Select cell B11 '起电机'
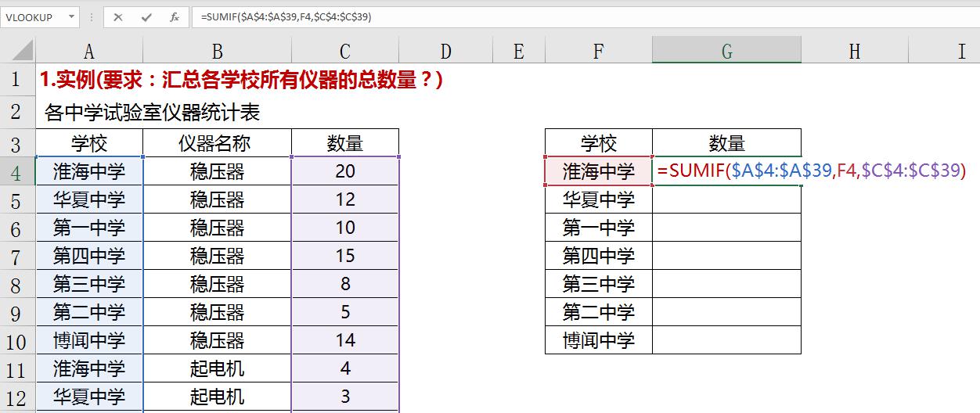This screenshot has width=980, height=413. tap(217, 368)
